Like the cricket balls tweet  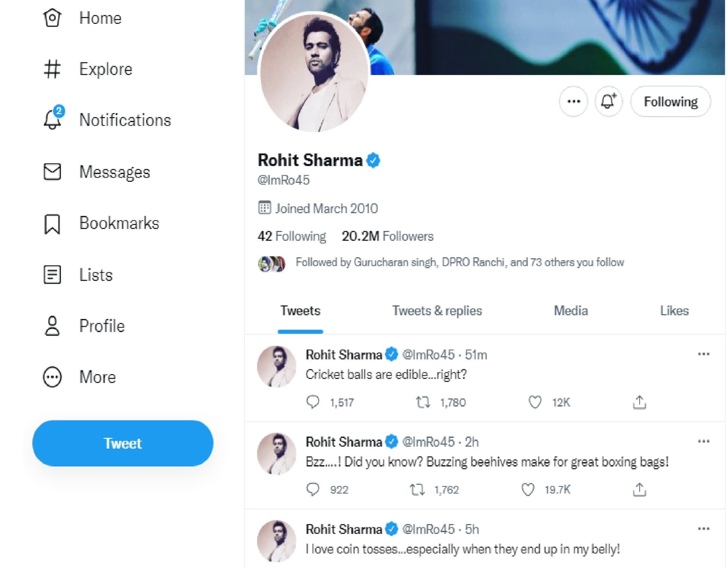pos(535,402)
